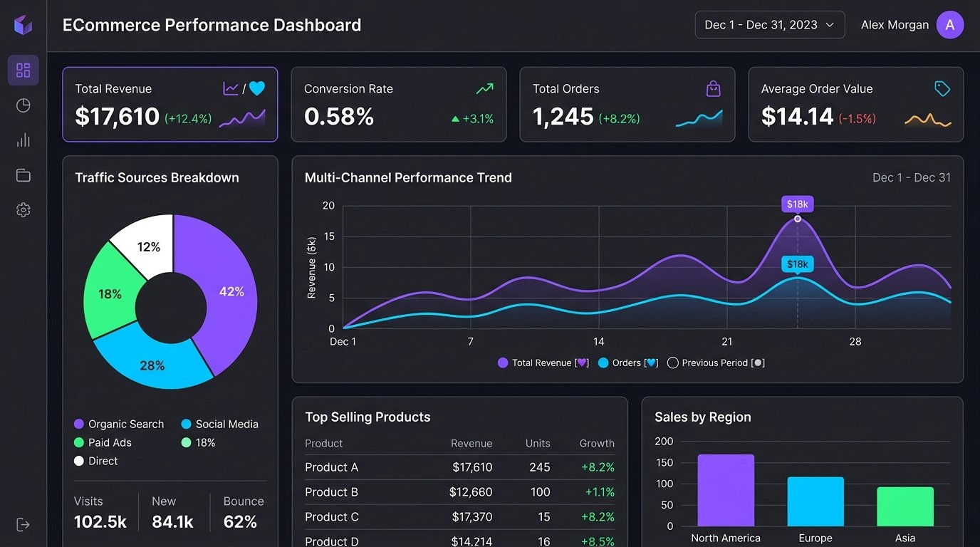Open the dashboard grid icon in sidebar
This screenshot has height=547, width=980.
pyautogui.click(x=24, y=70)
